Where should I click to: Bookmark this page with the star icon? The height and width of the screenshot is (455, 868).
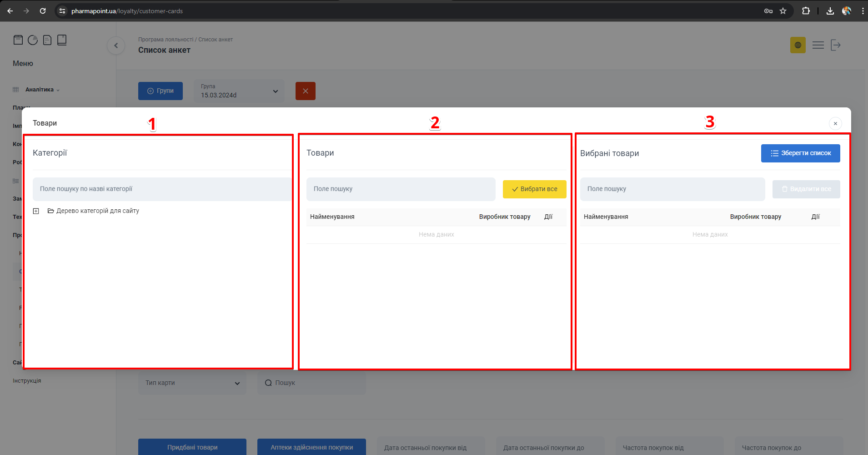(x=783, y=11)
